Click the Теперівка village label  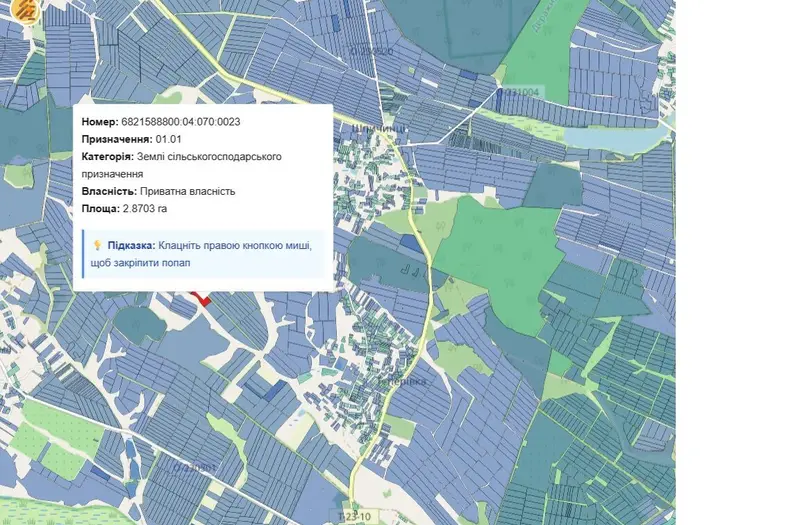coord(403,382)
